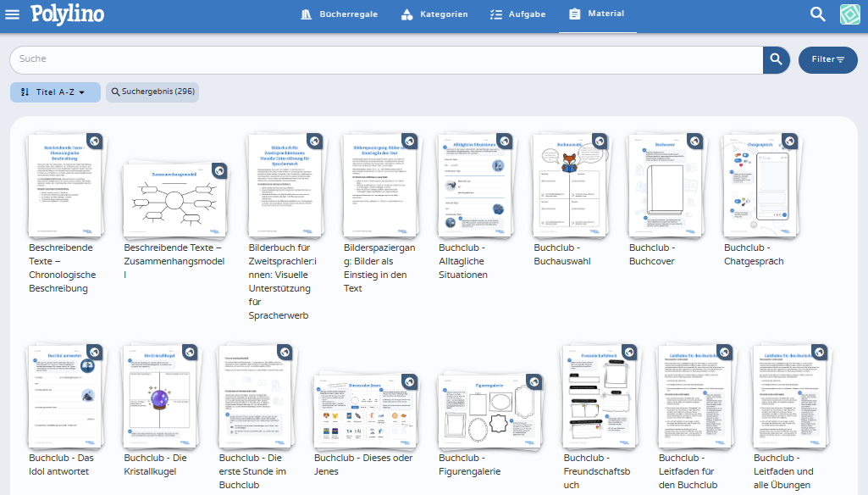The width and height of the screenshot is (868, 495).
Task: Open Buchclub Alltägliche Situationen thumbnail
Action: coord(476,186)
